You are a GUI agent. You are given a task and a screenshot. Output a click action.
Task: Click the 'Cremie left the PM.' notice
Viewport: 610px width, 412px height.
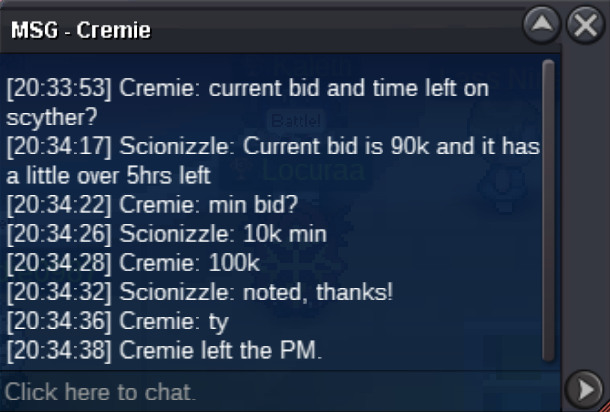(x=164, y=351)
